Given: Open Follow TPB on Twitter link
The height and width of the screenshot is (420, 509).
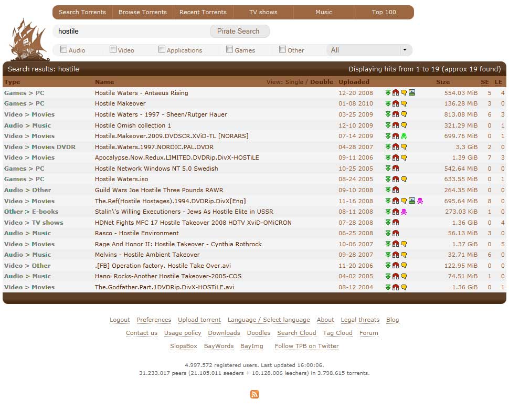Looking at the screenshot, I should (x=307, y=346).
